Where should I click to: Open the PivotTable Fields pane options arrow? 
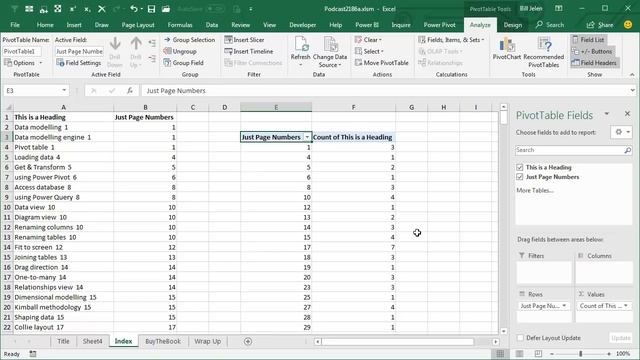click(x=607, y=114)
